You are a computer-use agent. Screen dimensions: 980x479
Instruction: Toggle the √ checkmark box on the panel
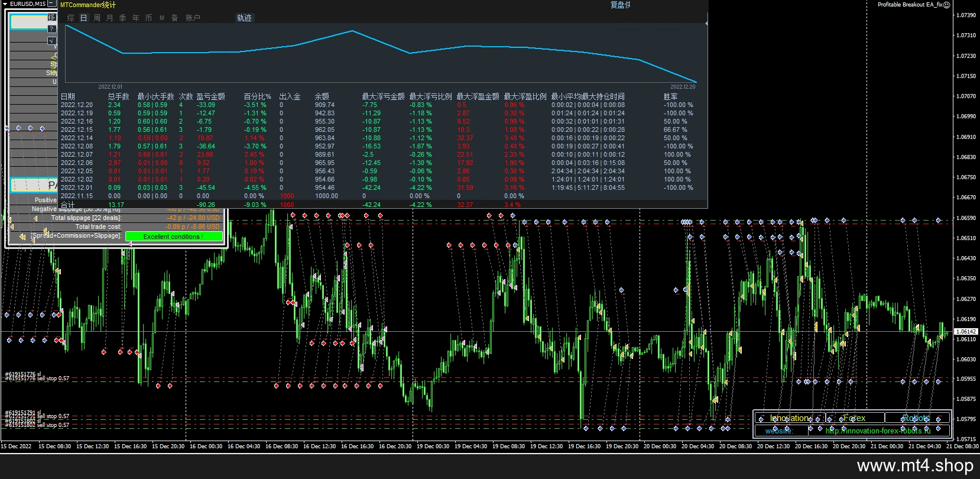(x=52, y=40)
